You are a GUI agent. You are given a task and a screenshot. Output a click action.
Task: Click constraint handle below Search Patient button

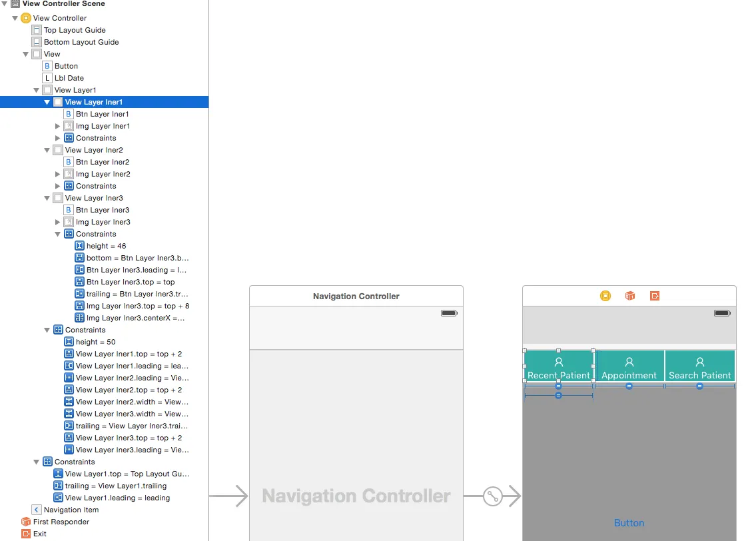pos(700,386)
